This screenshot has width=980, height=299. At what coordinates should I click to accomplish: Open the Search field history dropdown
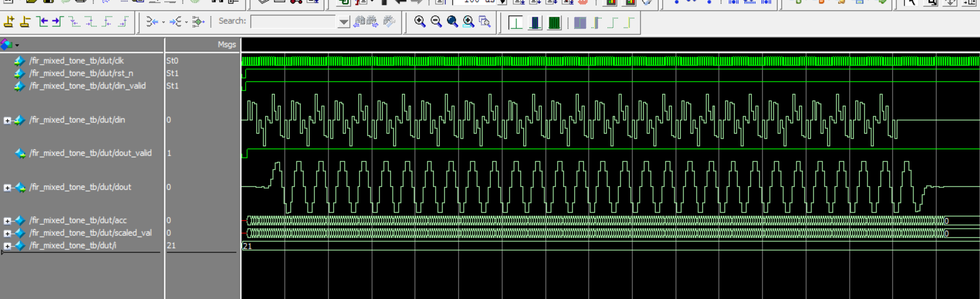click(x=344, y=22)
